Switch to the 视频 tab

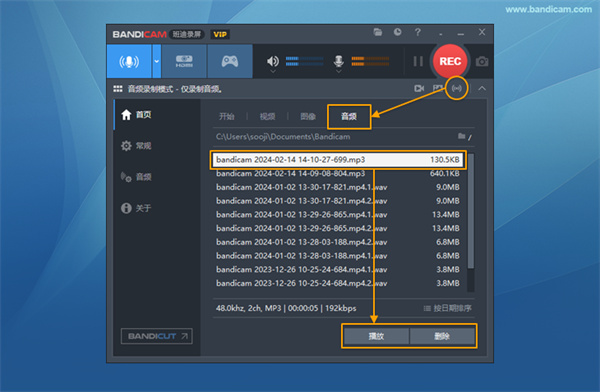coord(267,116)
